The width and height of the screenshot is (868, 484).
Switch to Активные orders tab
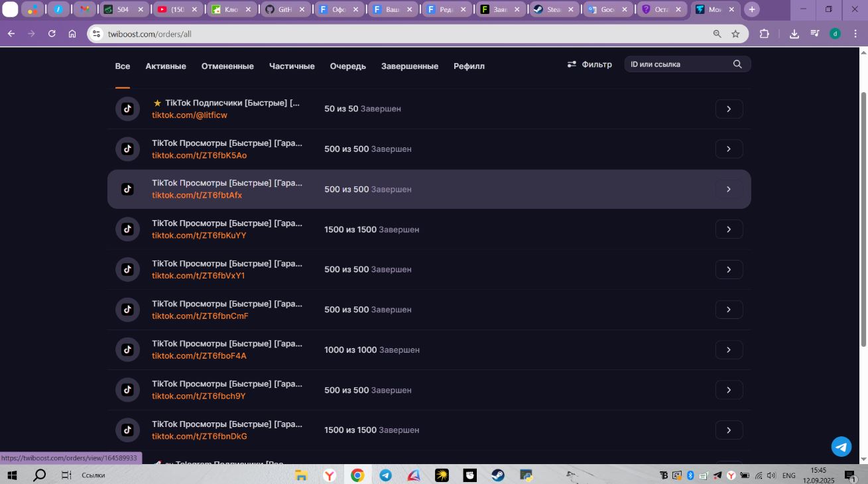166,66
